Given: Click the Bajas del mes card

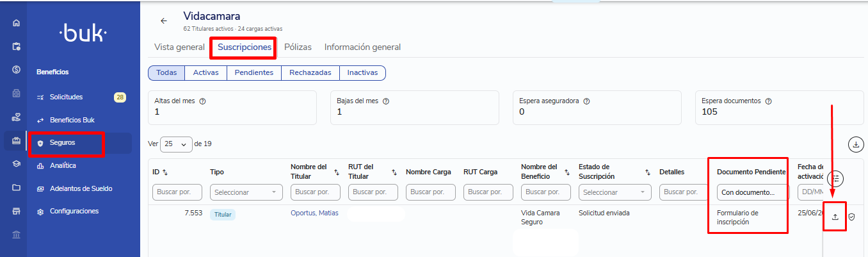Looking at the screenshot, I should pyautogui.click(x=415, y=107).
